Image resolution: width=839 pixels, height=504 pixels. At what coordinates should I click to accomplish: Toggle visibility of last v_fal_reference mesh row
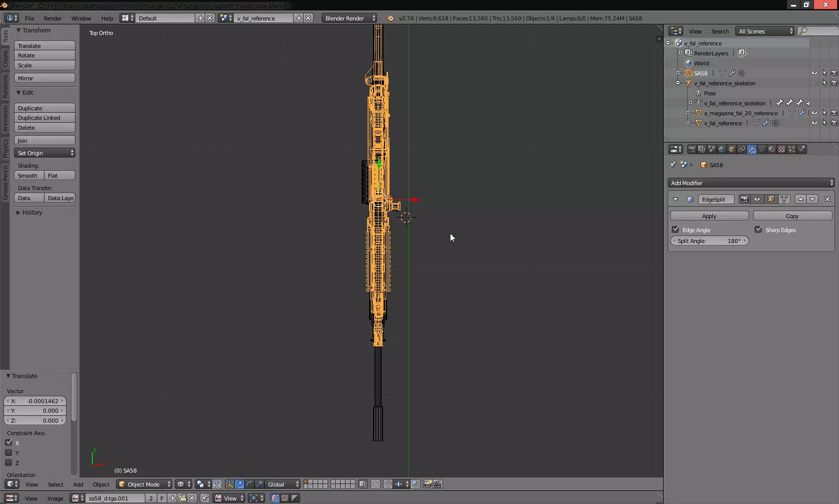coord(815,123)
